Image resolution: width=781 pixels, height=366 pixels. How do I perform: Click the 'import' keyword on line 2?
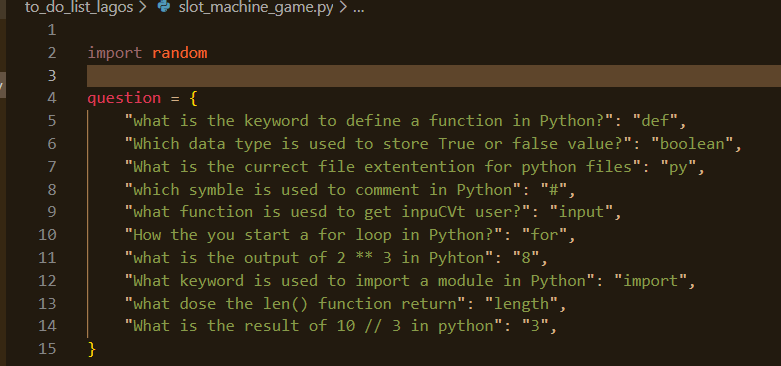115,53
